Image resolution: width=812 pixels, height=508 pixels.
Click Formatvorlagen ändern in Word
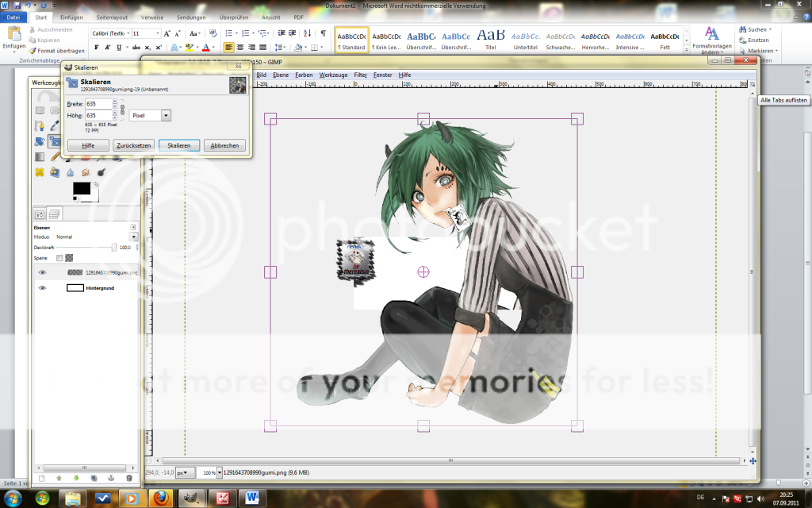tap(712, 40)
